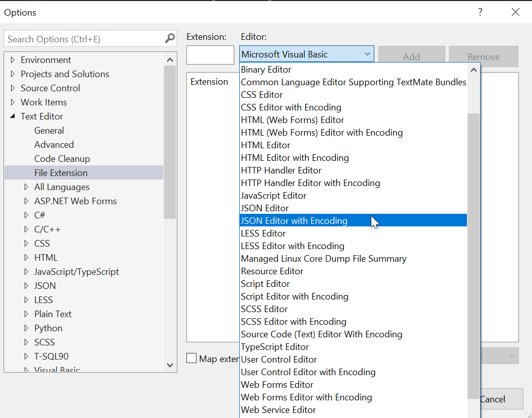This screenshot has height=418, width=532.
Task: Click the tree scroll down arrow
Action: [170, 365]
